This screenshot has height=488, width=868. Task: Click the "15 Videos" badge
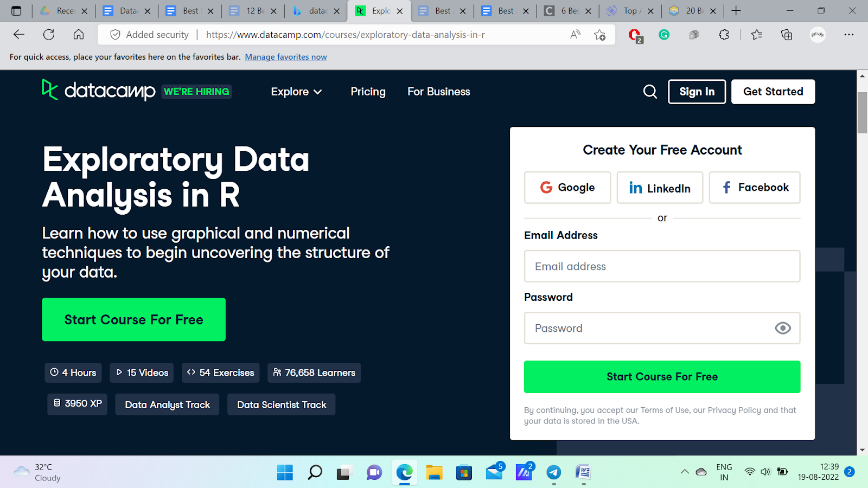142,373
